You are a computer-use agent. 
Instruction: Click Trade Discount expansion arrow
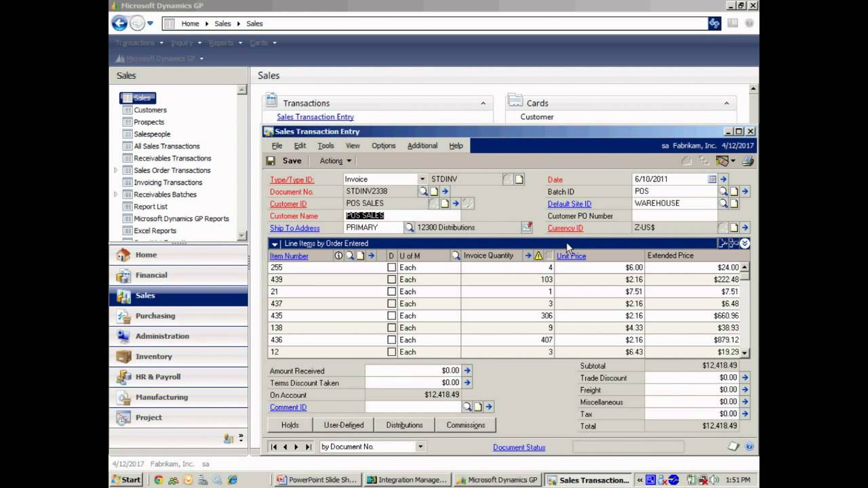[x=745, y=378]
